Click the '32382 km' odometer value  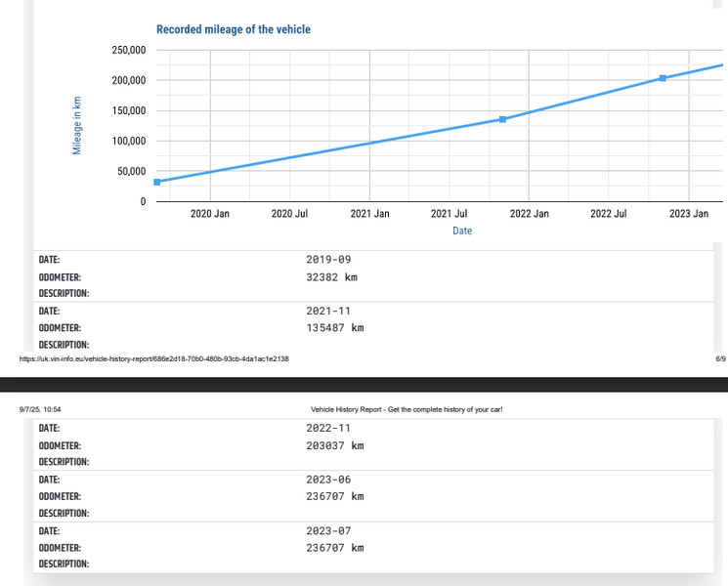coord(331,277)
